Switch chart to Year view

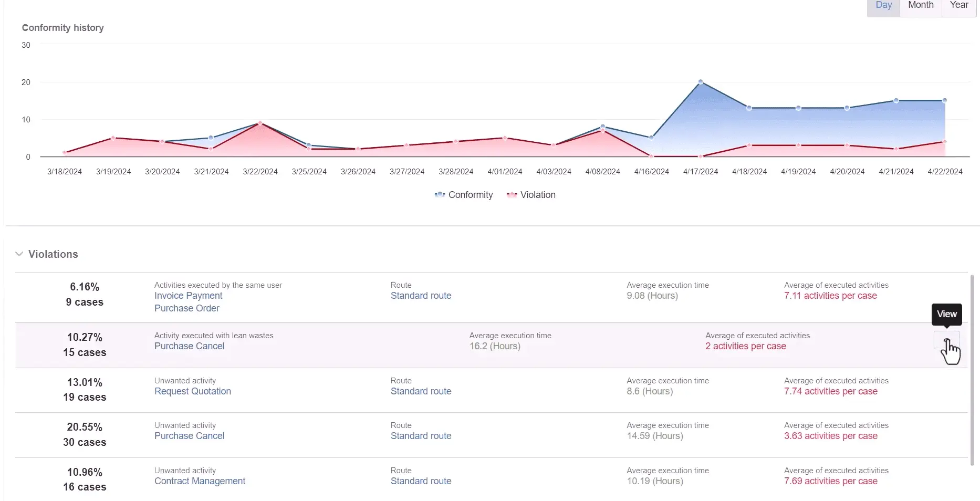[959, 5]
